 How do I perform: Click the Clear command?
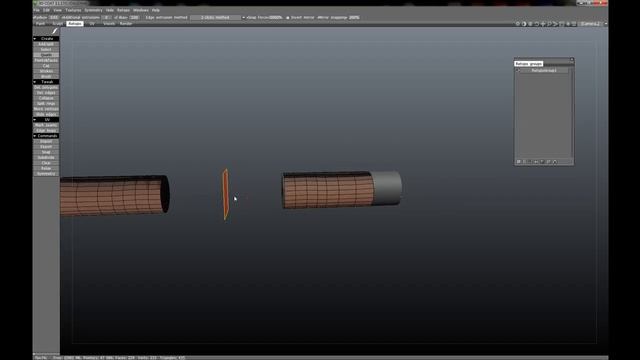(46, 163)
